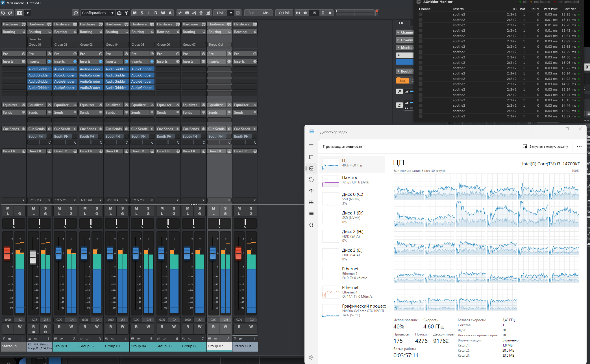Click Edit channel settings on Group 01

click(71, 214)
